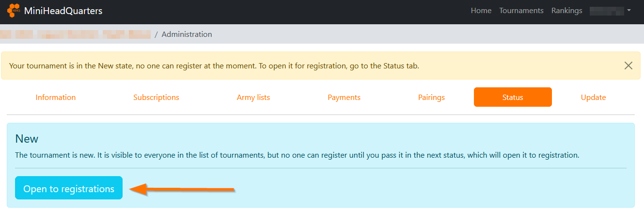Dismiss the yellow alert with the X
Viewport: 644px width, 213px height.
point(628,66)
